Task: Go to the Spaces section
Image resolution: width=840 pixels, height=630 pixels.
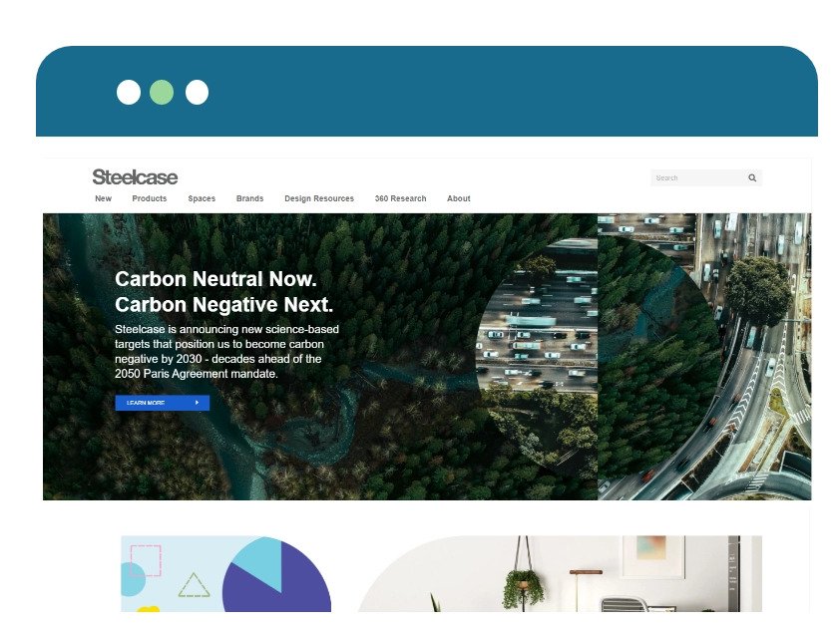Action: pos(202,198)
